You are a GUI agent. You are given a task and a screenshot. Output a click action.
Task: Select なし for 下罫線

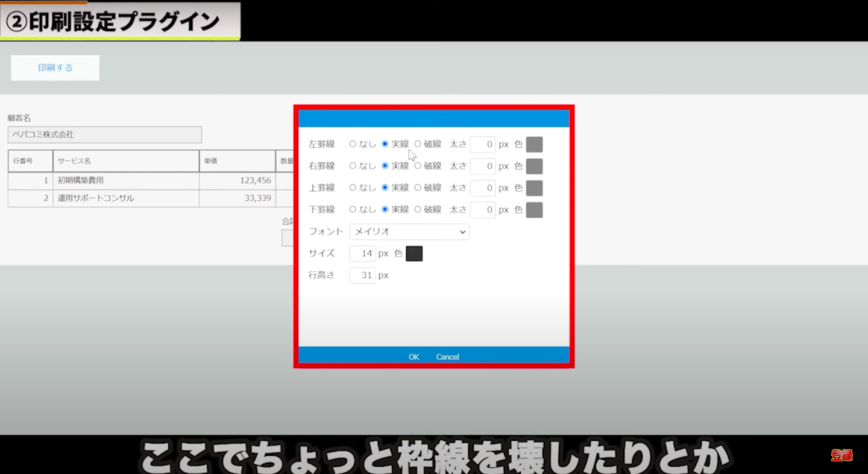coord(353,209)
